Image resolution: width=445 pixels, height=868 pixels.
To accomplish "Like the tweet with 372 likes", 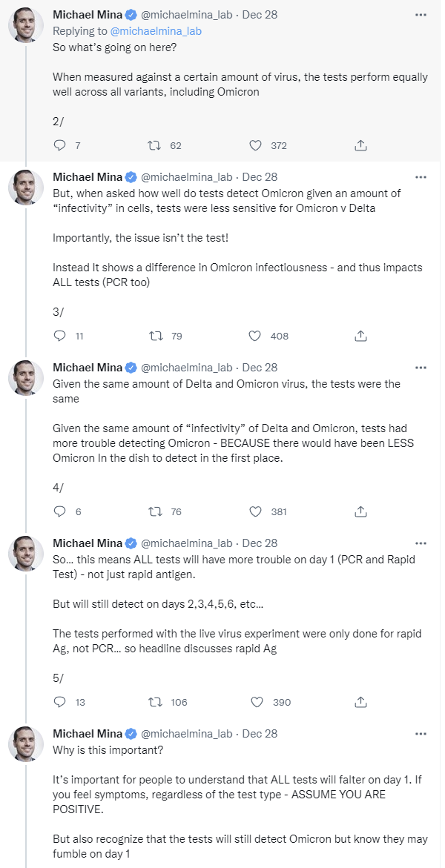I will coord(256,145).
